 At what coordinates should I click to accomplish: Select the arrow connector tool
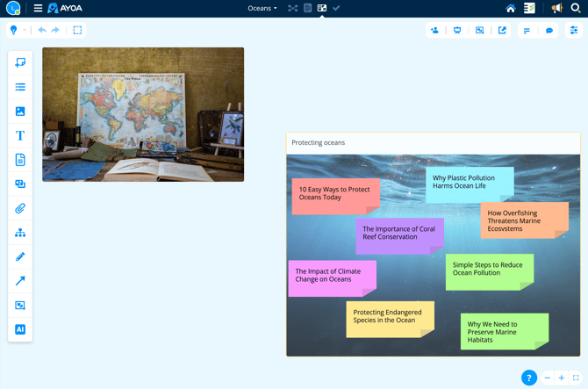(x=20, y=281)
